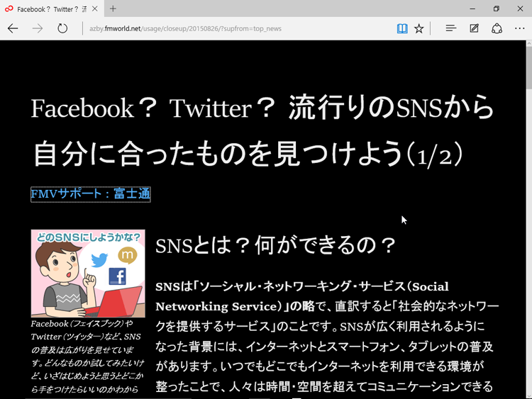Click the main article title text
Image resolution: width=532 pixels, height=399 pixels.
pos(262,131)
